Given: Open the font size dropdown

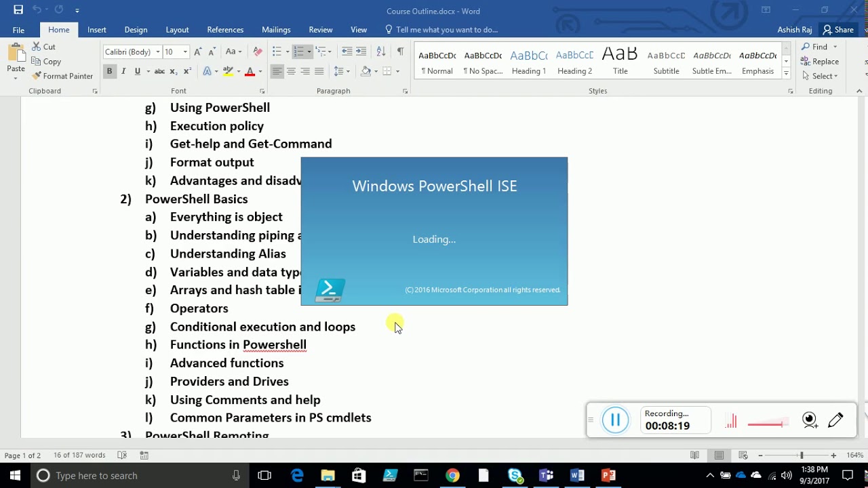Looking at the screenshot, I should point(185,52).
